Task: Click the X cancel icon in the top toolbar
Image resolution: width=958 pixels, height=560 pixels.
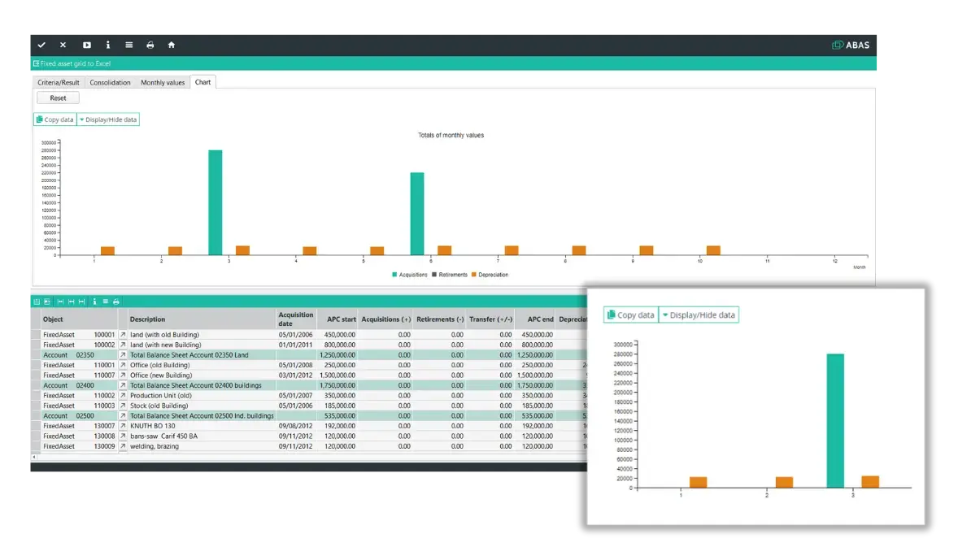Action: [63, 46]
